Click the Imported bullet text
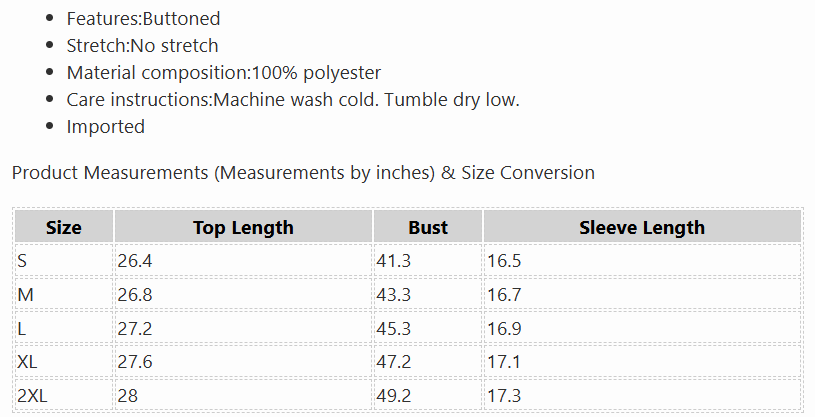 106,127
